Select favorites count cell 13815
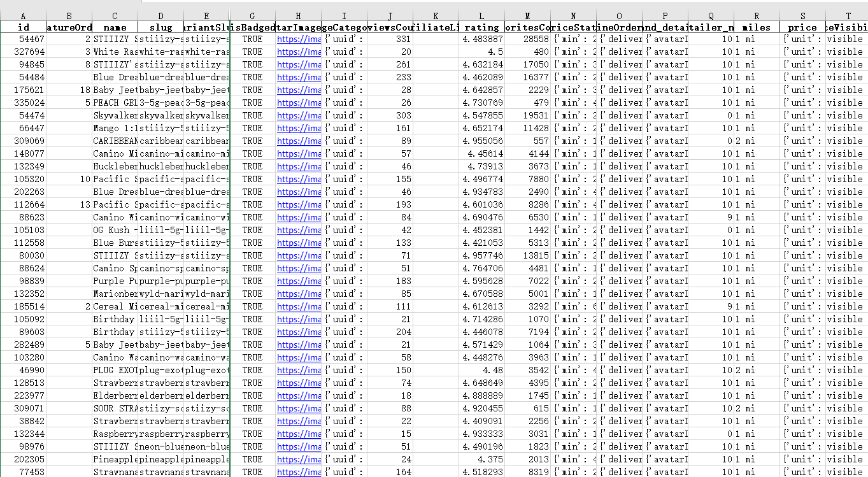Screen dimensions: 868x477 click(527, 255)
